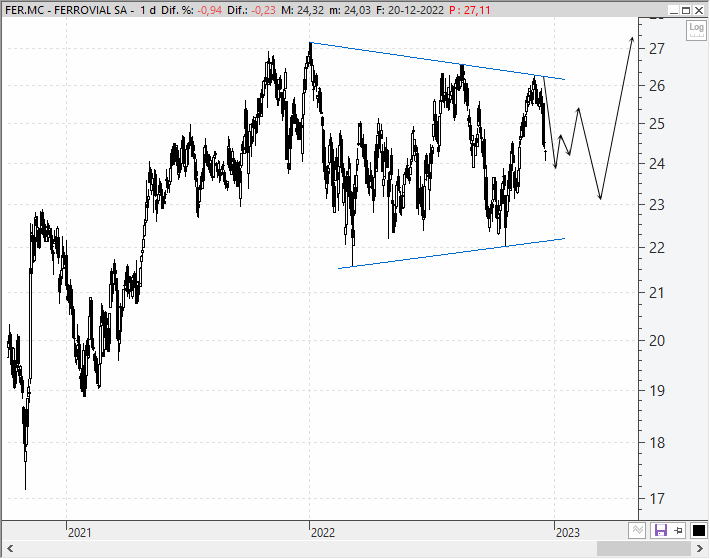Click the 'F: 20-12-2022' date text
This screenshot has width=710, height=559.
click(410, 10)
